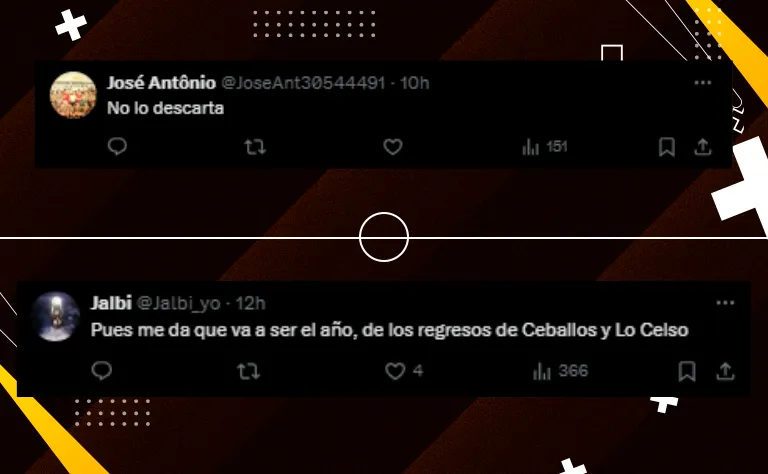Image resolution: width=768 pixels, height=474 pixels.
Task: Visit @JoseAnt30544491 handle
Action: 303,83
